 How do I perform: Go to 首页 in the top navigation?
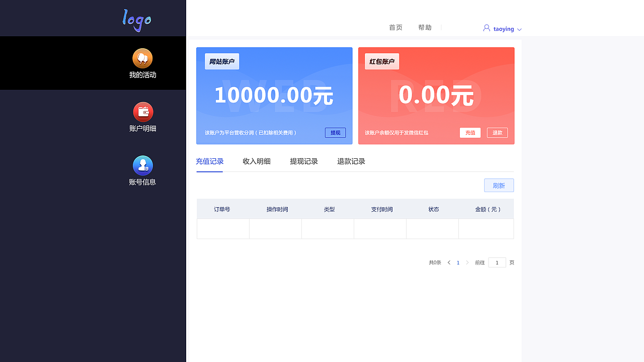(x=395, y=27)
